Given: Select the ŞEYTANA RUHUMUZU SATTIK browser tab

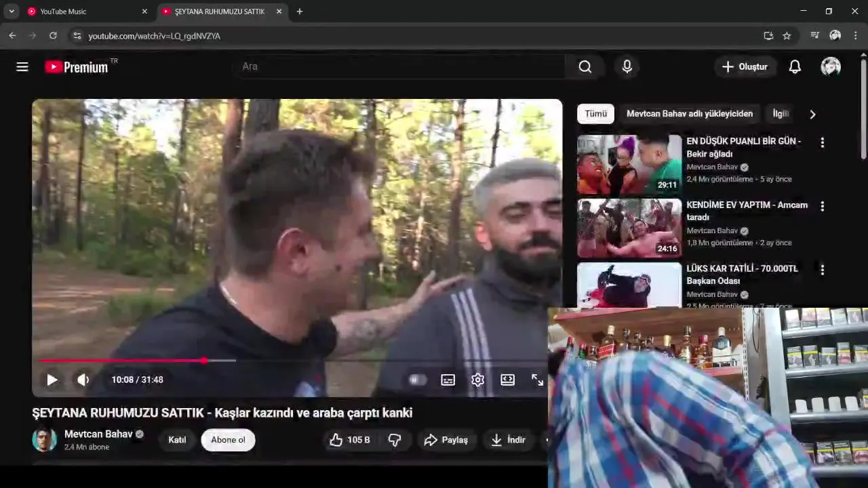Looking at the screenshot, I should click(x=222, y=12).
